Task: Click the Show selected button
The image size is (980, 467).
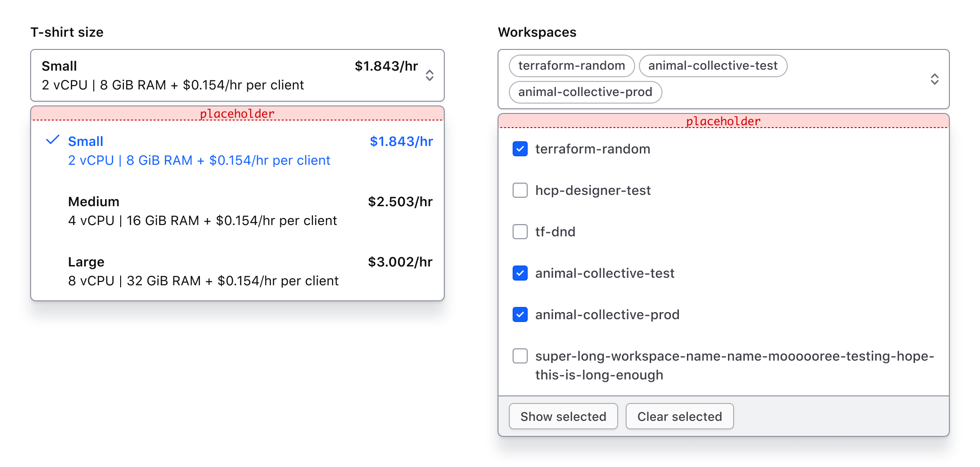Action: pyautogui.click(x=563, y=416)
